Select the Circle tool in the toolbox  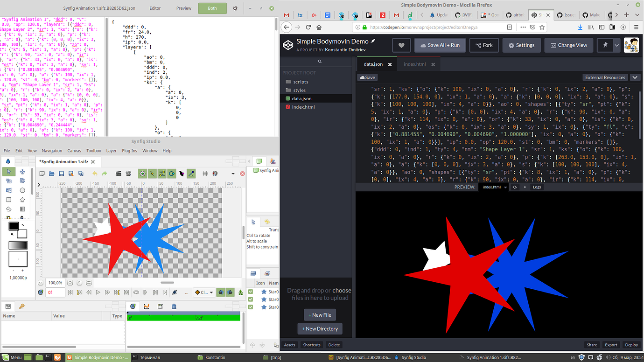click(x=22, y=190)
